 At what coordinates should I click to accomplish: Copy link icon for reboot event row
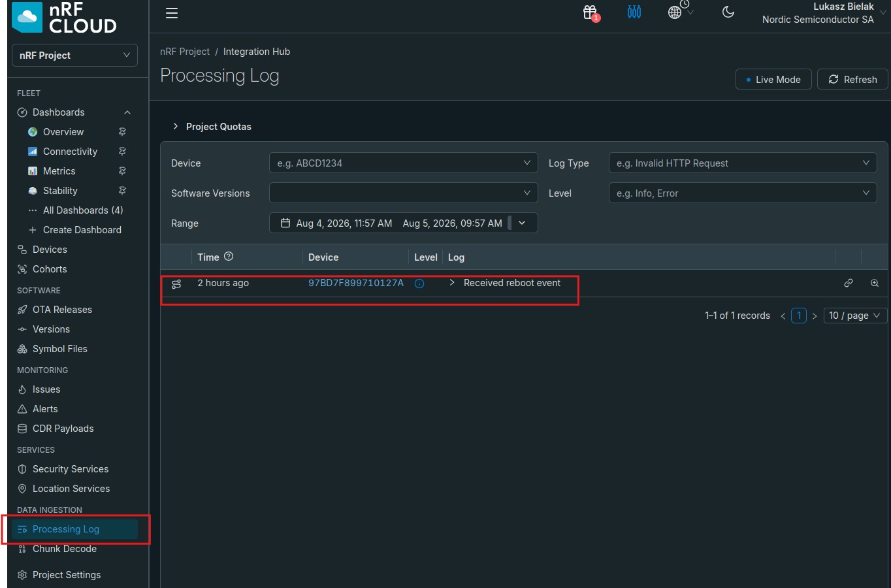pos(849,283)
